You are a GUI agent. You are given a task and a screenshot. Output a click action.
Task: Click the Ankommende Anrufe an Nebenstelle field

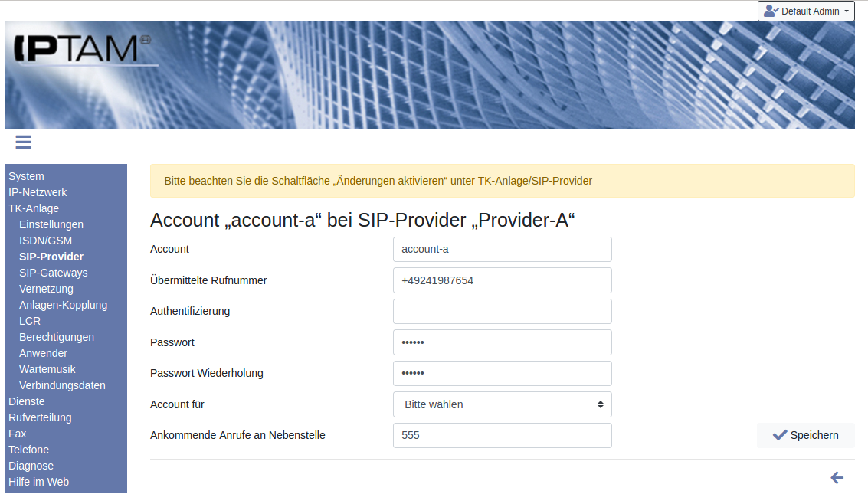(503, 435)
